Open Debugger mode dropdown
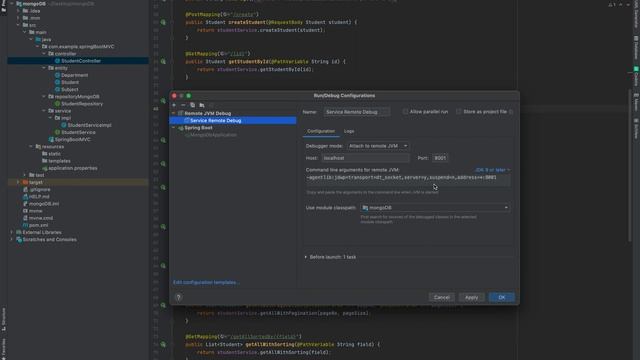Image resolution: width=640 pixels, height=360 pixels. tap(378, 146)
